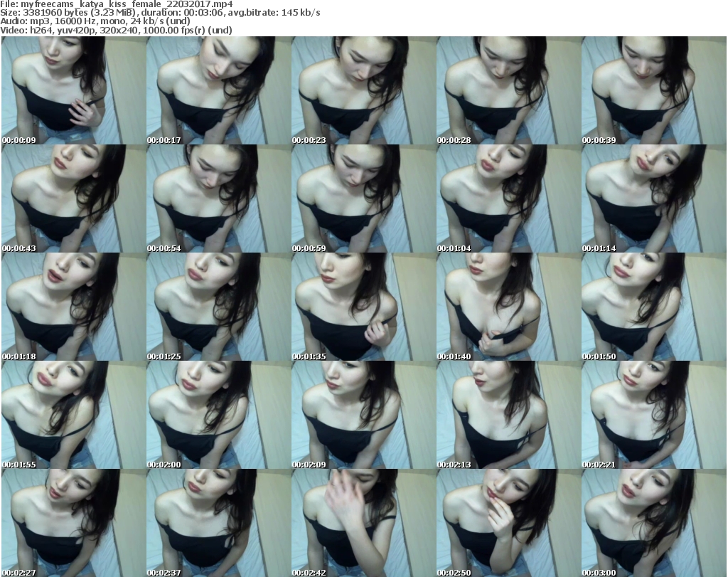Pick the thumbnail timestamped 00:01:40

509,307
